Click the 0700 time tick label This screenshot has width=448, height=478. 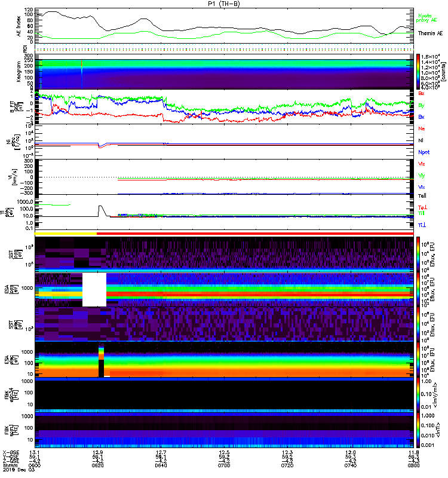click(224, 465)
